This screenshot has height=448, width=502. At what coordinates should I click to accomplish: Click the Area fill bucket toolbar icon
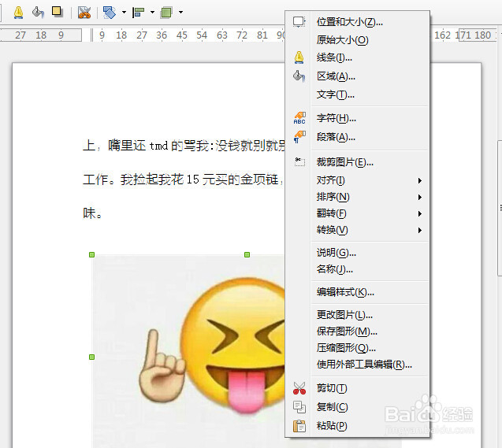click(x=38, y=12)
